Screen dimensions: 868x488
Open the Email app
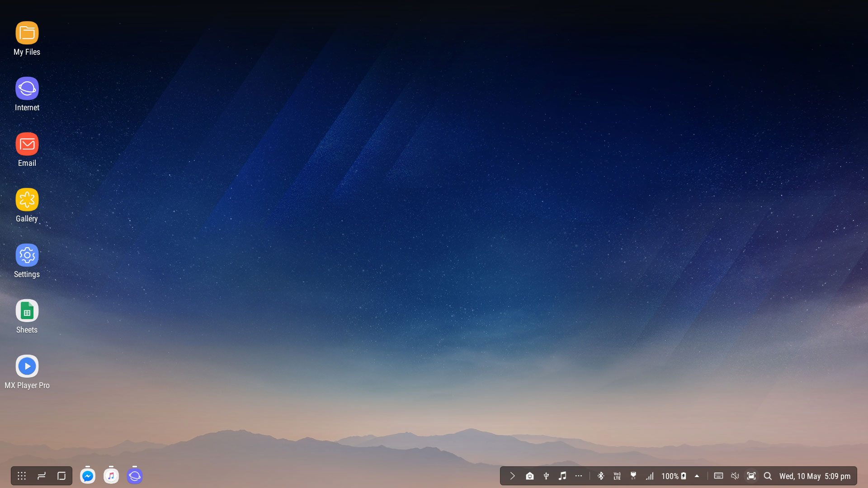point(27,144)
